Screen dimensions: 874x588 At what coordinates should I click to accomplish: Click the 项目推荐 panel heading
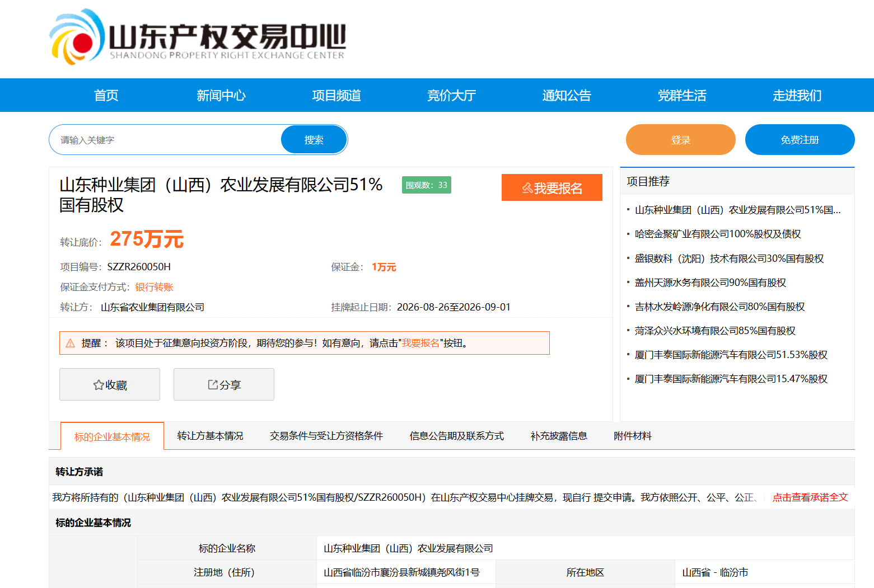[648, 181]
